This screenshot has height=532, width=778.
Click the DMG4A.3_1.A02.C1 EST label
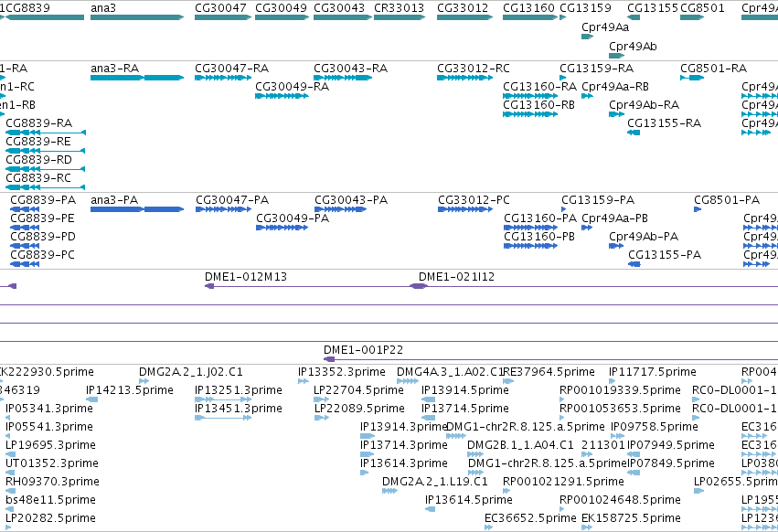(x=450, y=372)
